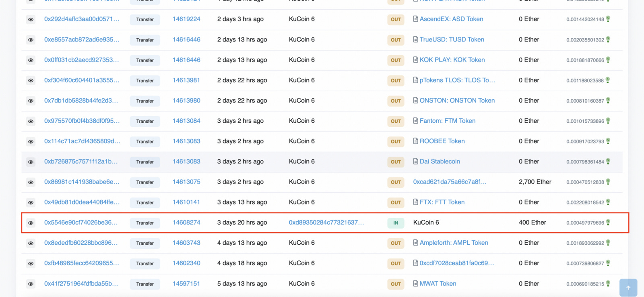Open block number 14613075
The image size is (644, 297).
coord(186,182)
